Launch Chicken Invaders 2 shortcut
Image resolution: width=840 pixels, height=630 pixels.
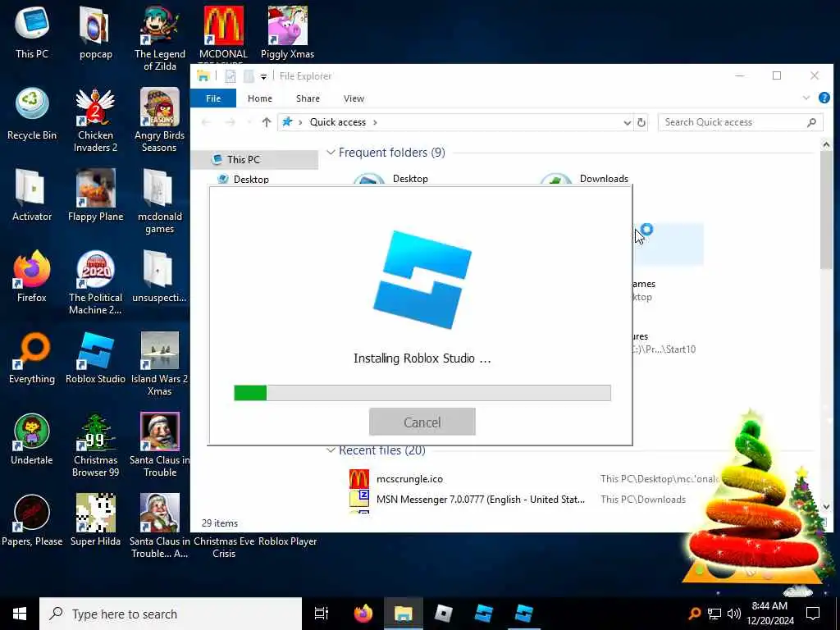pyautogui.click(x=95, y=120)
